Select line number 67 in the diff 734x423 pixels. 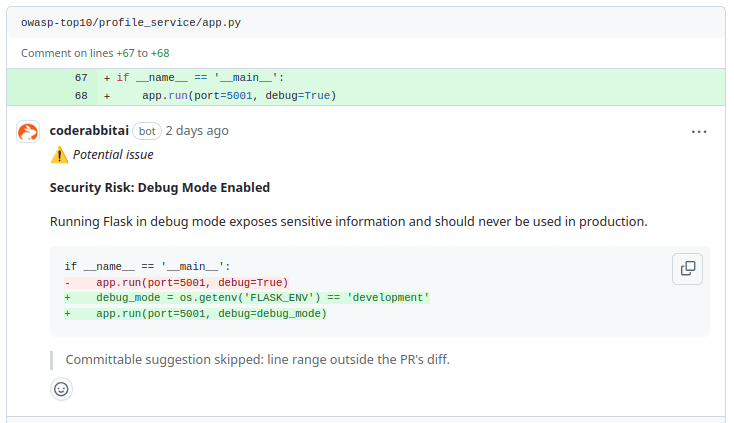coord(81,78)
